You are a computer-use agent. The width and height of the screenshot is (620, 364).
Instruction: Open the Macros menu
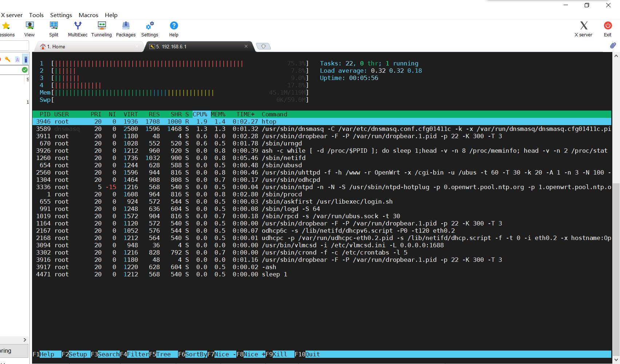pyautogui.click(x=88, y=15)
